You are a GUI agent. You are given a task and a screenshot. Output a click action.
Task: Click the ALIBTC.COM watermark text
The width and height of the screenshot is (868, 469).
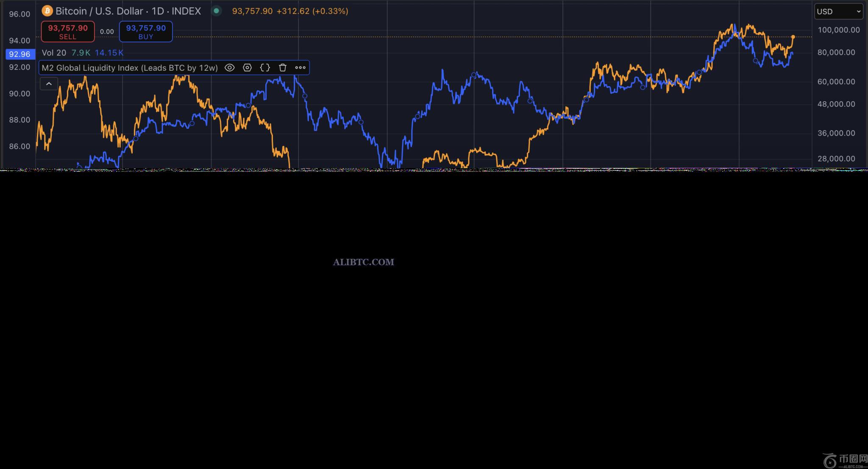click(363, 262)
